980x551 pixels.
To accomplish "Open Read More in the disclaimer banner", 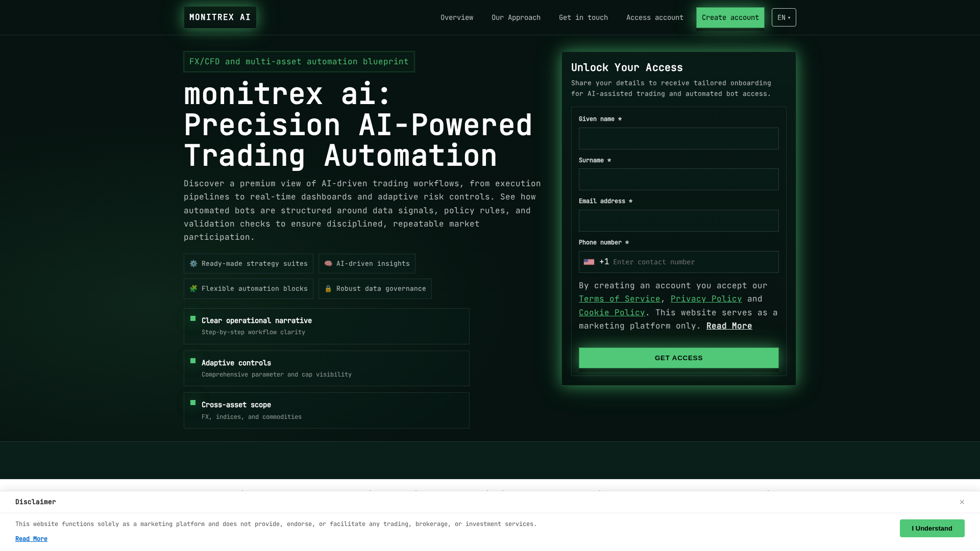I will (x=31, y=539).
